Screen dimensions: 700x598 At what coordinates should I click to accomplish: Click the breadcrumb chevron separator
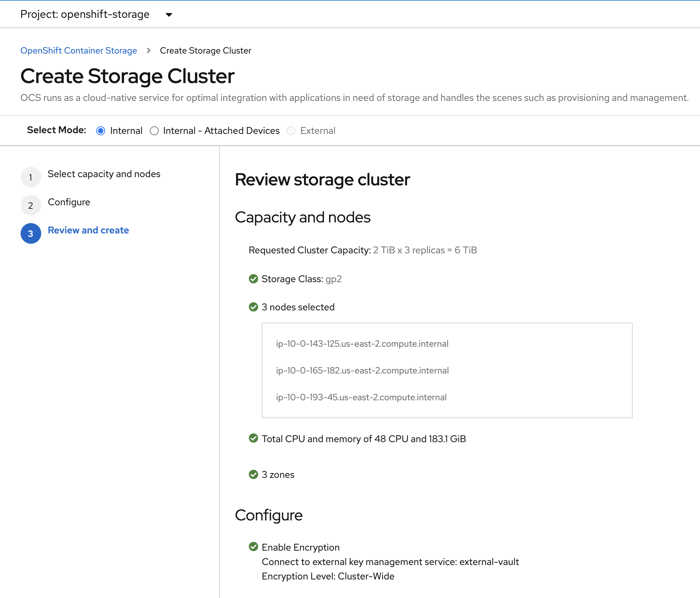pyautogui.click(x=148, y=50)
